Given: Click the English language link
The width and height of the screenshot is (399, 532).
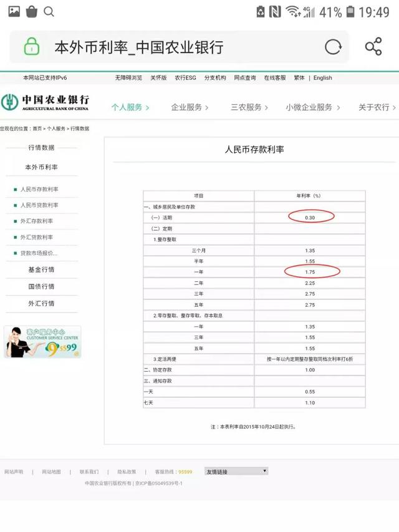Looking at the screenshot, I should pyautogui.click(x=322, y=78).
